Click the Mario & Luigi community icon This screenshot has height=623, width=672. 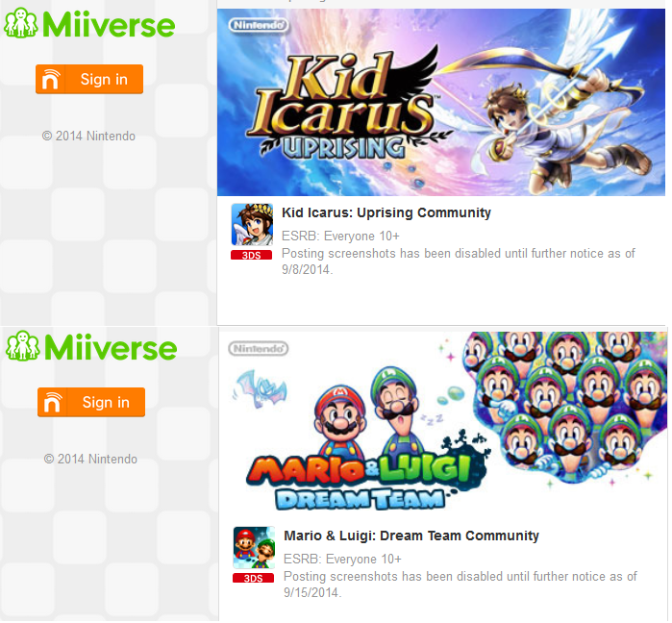[254, 548]
